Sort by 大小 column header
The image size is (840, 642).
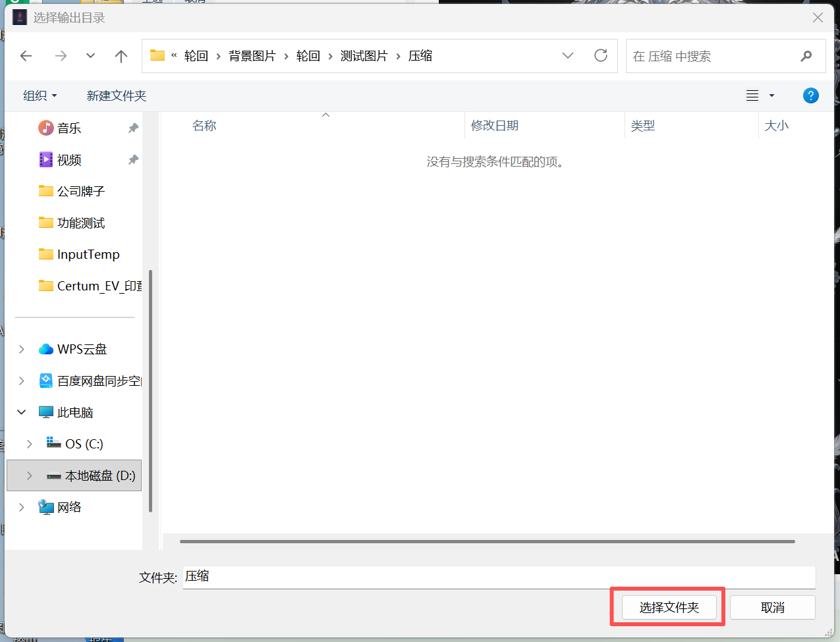point(777,126)
